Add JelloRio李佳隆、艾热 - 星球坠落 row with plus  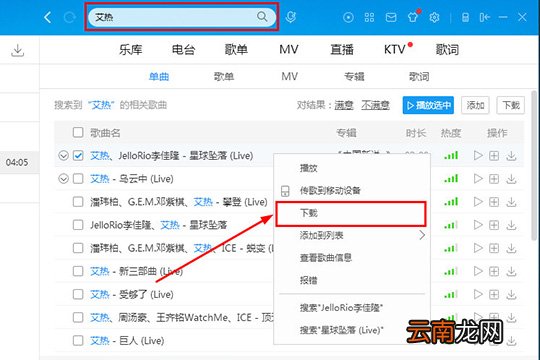click(494, 225)
